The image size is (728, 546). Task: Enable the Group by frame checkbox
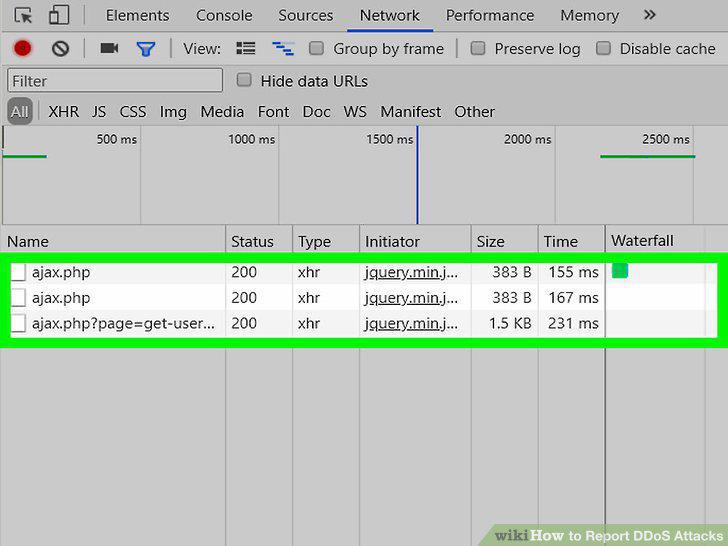click(x=316, y=48)
